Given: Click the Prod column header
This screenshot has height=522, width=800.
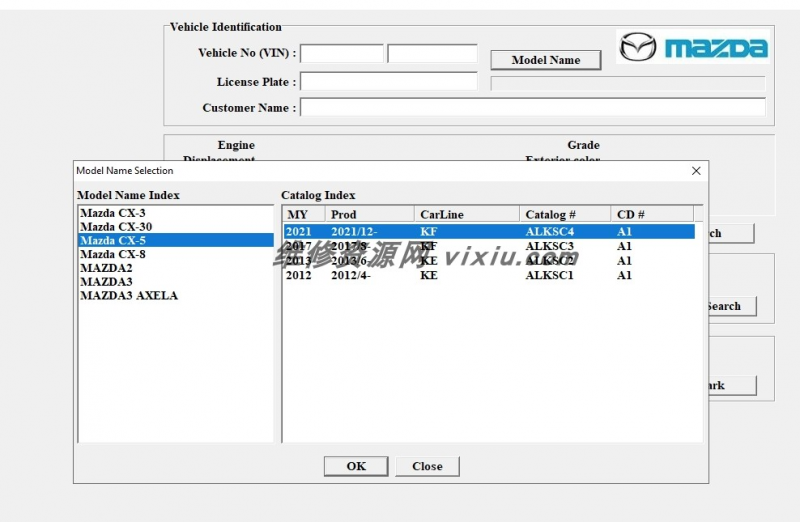Looking at the screenshot, I should click(x=369, y=214).
